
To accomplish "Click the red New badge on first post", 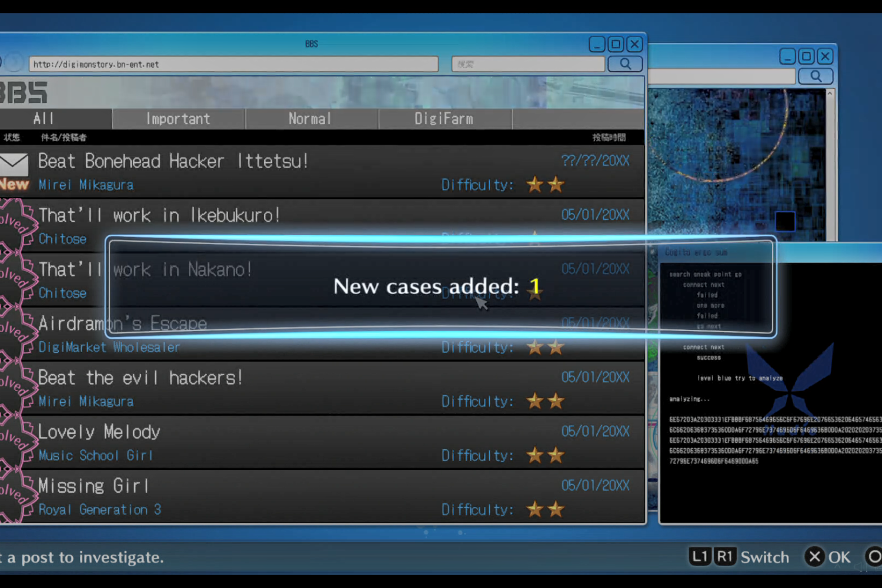I will point(14,185).
